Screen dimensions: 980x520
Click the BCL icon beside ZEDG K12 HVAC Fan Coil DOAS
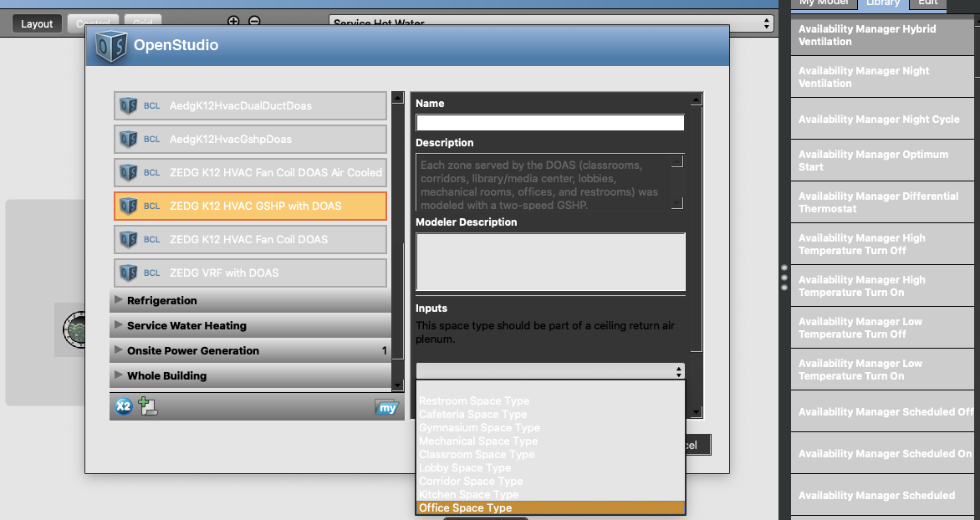pos(130,239)
